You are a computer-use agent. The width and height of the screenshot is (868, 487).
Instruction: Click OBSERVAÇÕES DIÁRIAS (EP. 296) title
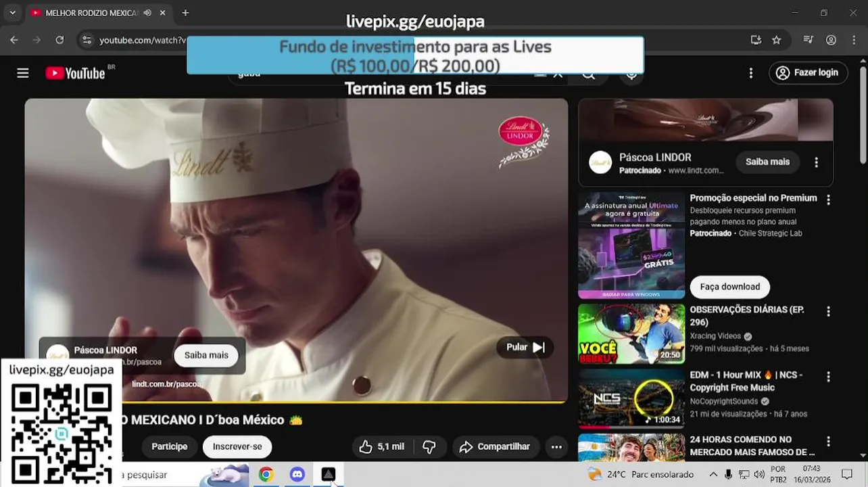click(747, 316)
